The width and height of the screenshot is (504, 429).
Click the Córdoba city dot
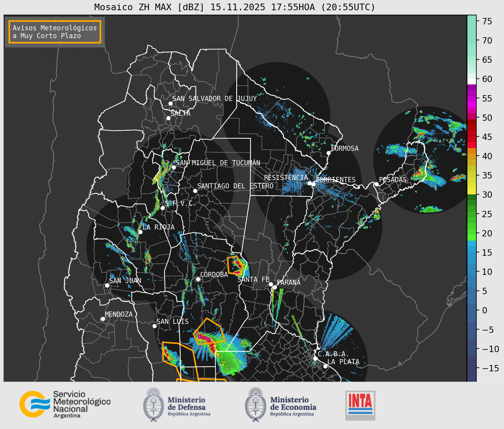(198, 279)
